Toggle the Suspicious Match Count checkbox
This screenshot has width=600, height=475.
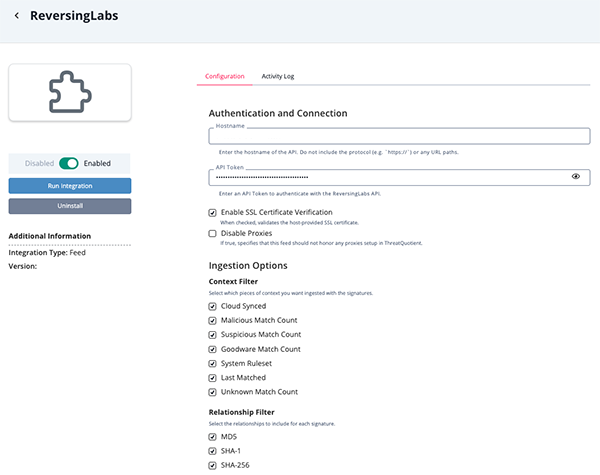[212, 335]
